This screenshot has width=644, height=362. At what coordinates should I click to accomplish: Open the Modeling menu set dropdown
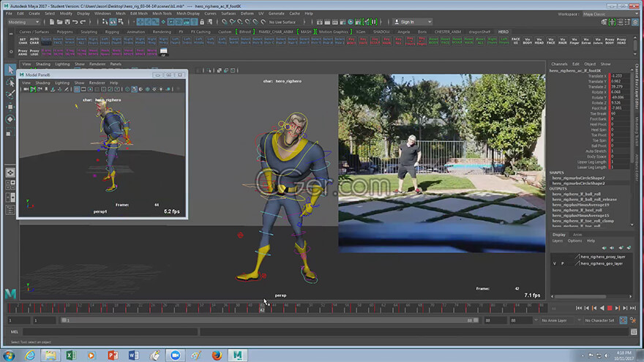coord(24,22)
